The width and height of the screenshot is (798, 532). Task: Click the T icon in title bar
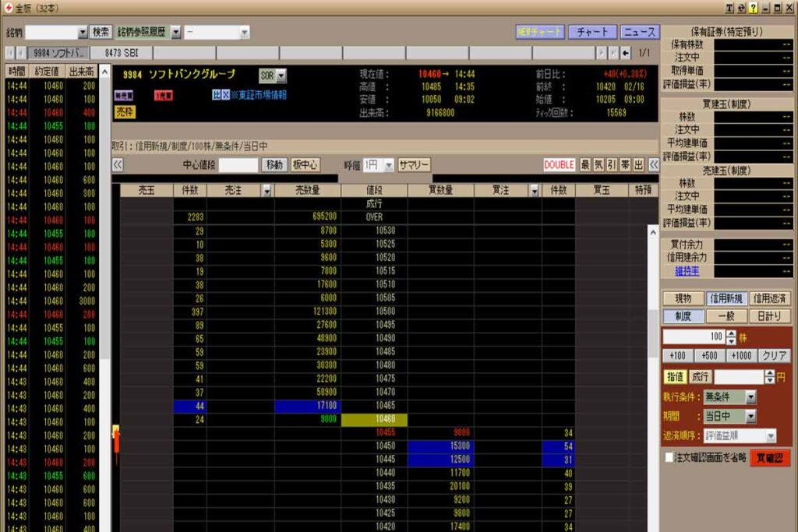click(729, 7)
